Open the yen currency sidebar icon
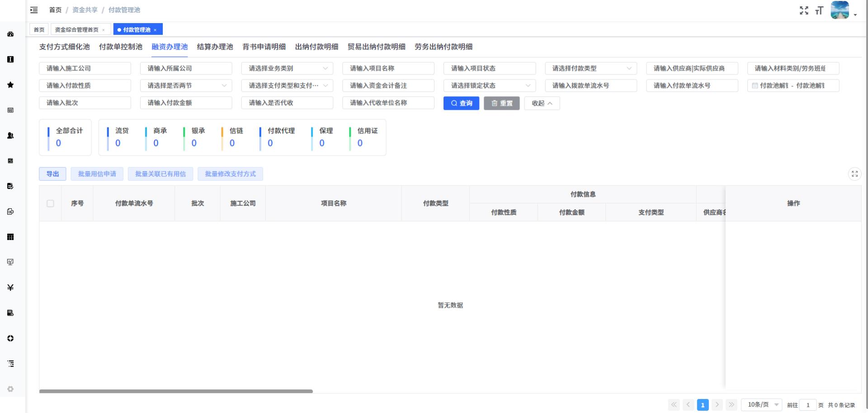This screenshot has height=413, width=868. click(10, 287)
